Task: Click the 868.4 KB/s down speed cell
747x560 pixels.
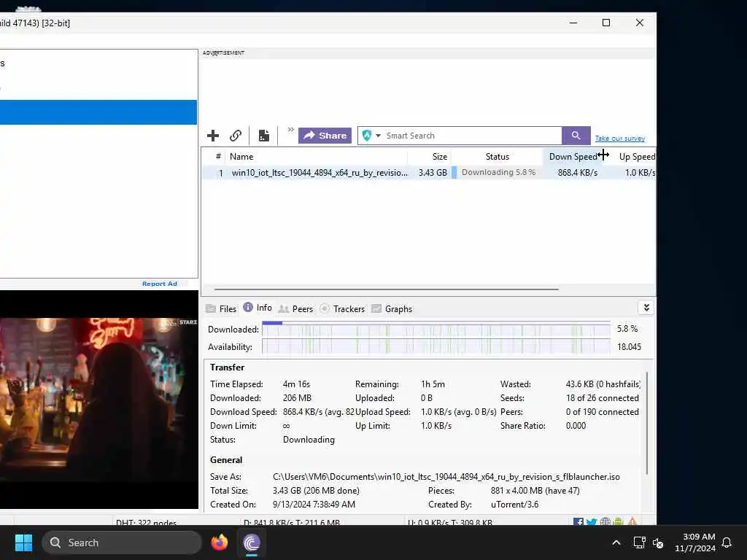Action: [x=578, y=172]
